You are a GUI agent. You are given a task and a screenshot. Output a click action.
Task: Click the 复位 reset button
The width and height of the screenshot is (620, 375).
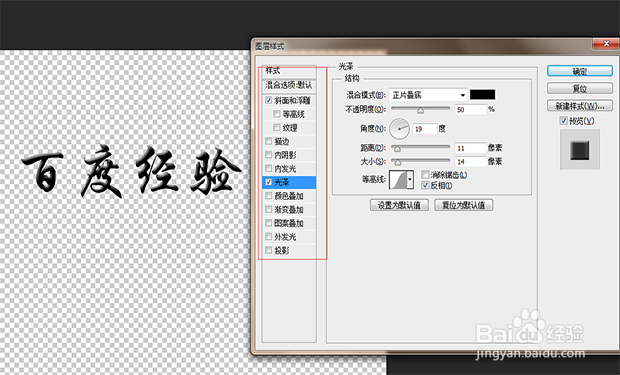tap(580, 88)
